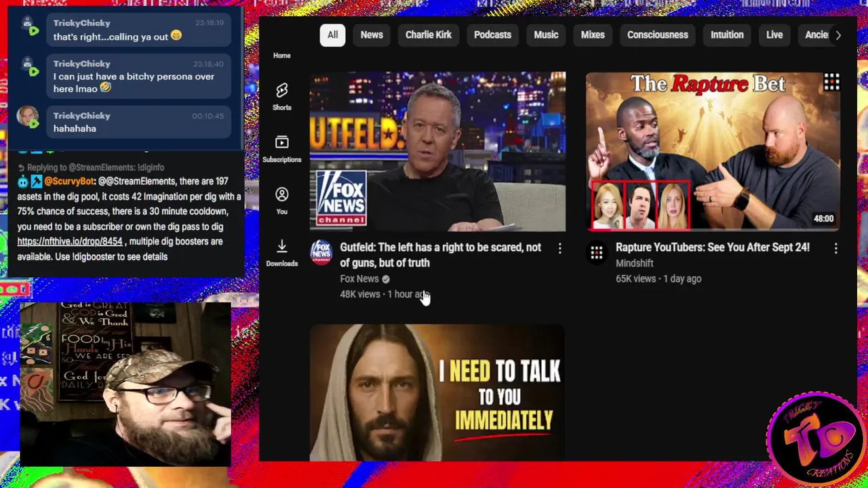
Task: Select the Intuition filter chip
Action: tap(727, 35)
